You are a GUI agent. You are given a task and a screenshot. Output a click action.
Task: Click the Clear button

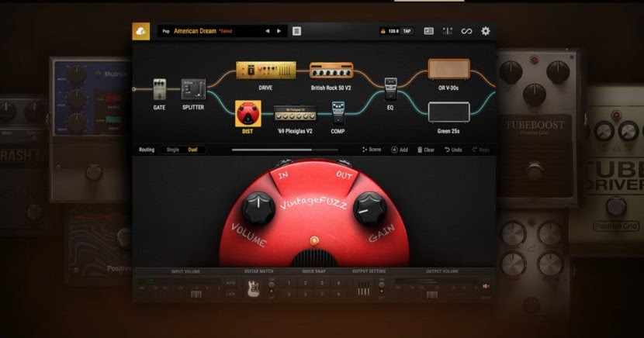426,150
